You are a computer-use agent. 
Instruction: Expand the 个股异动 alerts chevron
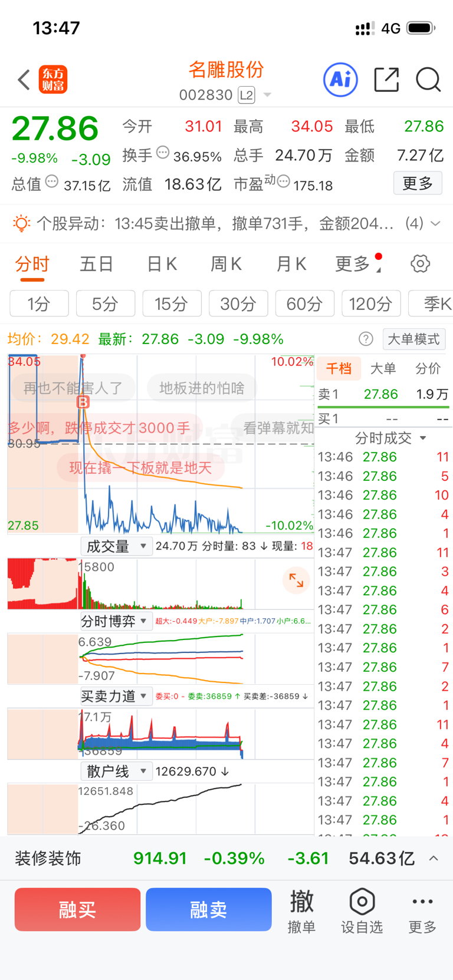coord(435,223)
